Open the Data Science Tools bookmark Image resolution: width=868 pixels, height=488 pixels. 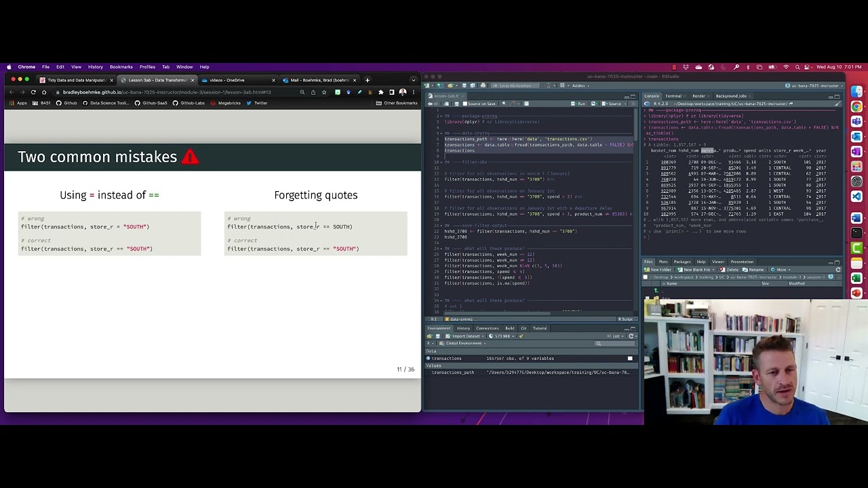(105, 103)
